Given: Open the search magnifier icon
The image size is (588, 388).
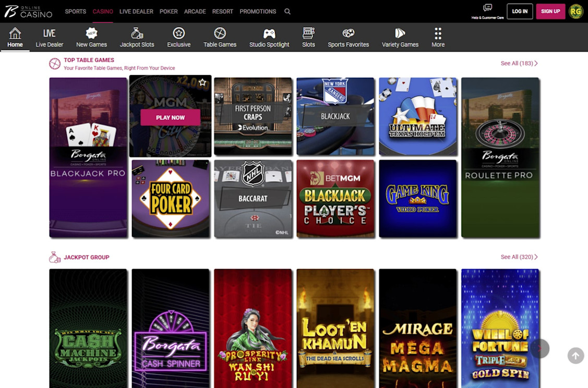Looking at the screenshot, I should (287, 11).
